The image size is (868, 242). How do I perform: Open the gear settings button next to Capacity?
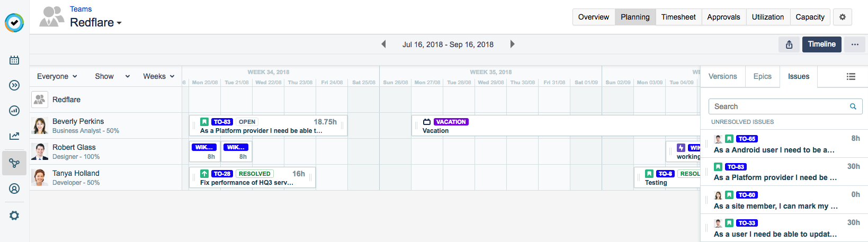click(842, 17)
